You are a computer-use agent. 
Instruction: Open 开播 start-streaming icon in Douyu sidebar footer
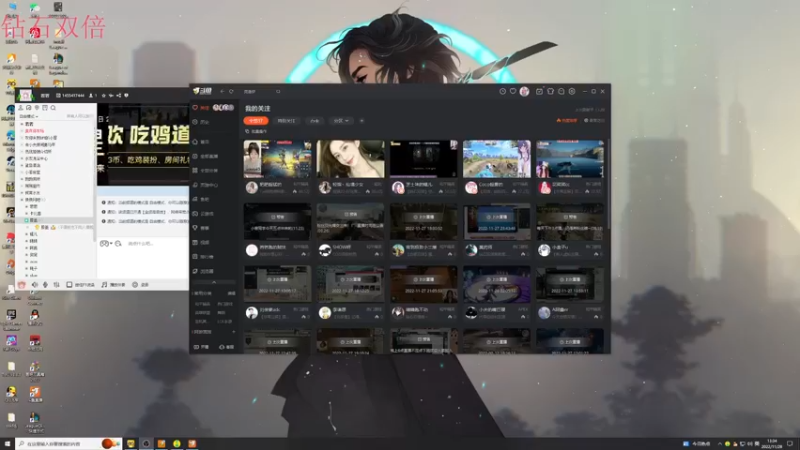(202, 347)
